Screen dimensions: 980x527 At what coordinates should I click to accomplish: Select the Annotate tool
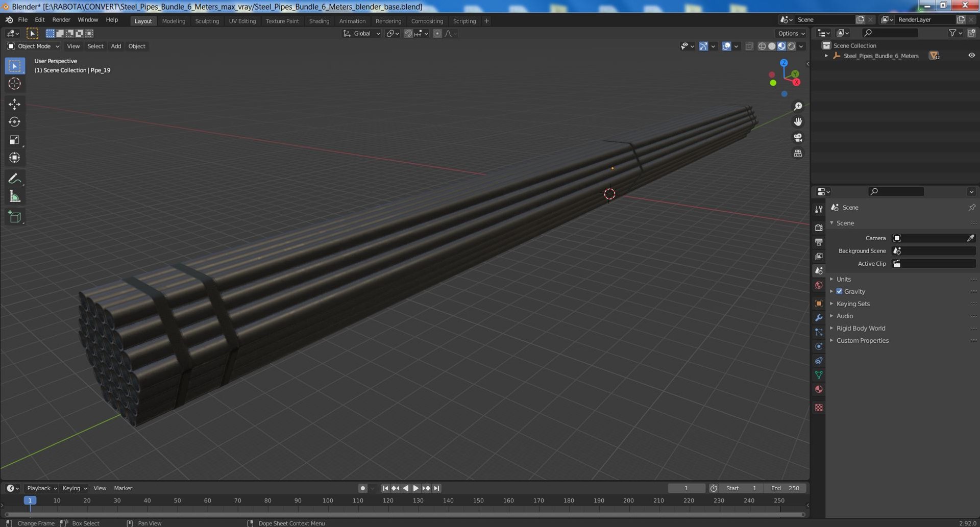coord(14,179)
